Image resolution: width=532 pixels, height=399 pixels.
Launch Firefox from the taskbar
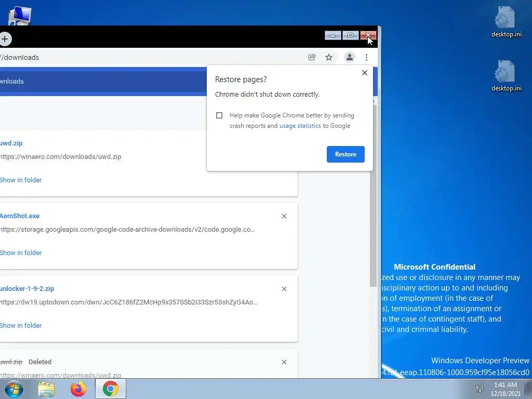click(x=78, y=389)
